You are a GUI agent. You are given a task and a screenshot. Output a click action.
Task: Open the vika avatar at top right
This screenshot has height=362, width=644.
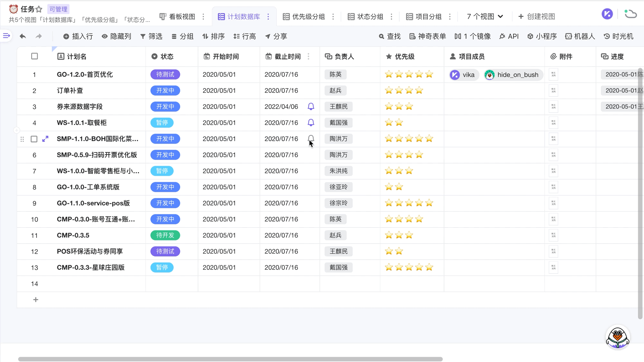607,14
